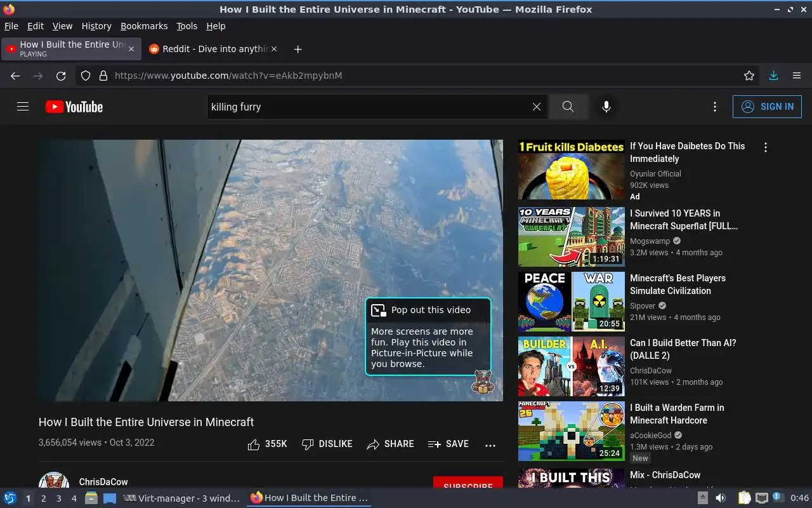Open Firefox downloads panel
The image size is (812, 508).
coord(773,76)
